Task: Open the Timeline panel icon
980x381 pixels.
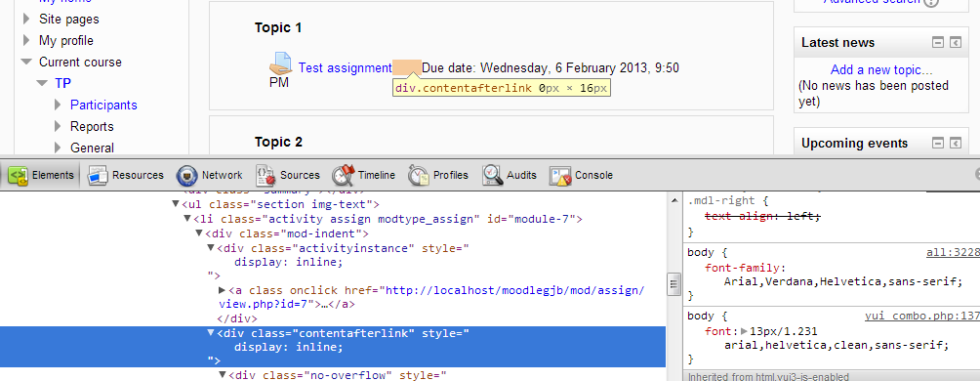Action: [x=344, y=175]
